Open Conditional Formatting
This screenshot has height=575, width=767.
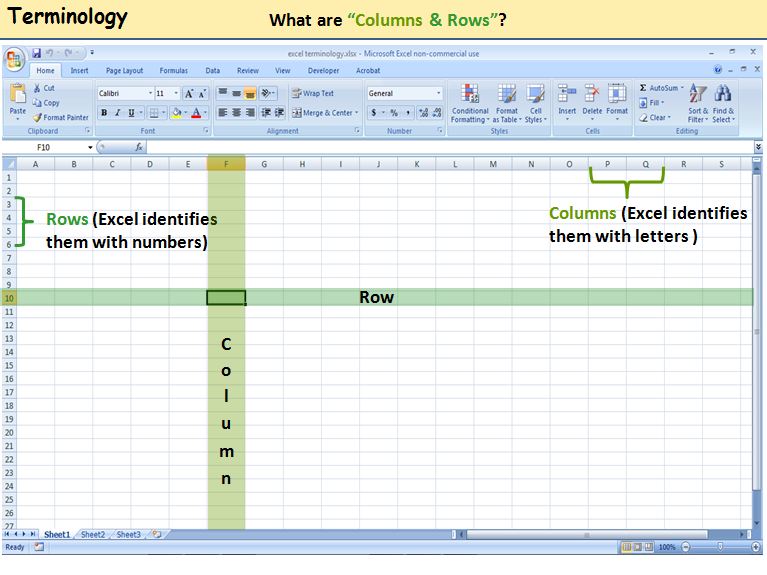469,95
